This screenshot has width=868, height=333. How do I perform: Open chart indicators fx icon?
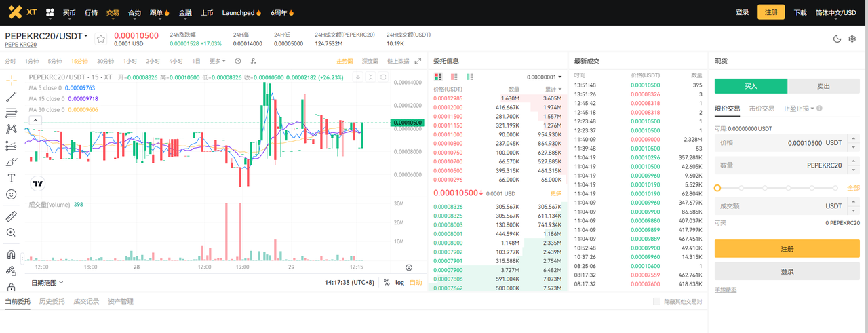(253, 61)
